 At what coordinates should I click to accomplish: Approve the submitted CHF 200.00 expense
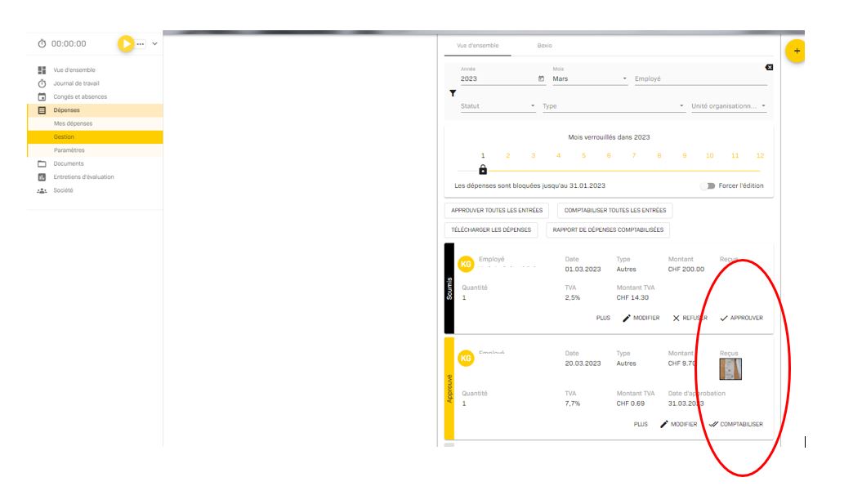click(x=741, y=318)
